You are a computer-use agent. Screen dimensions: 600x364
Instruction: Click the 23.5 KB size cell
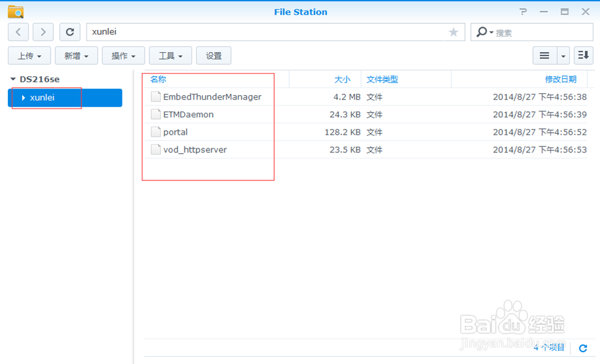[x=345, y=150]
